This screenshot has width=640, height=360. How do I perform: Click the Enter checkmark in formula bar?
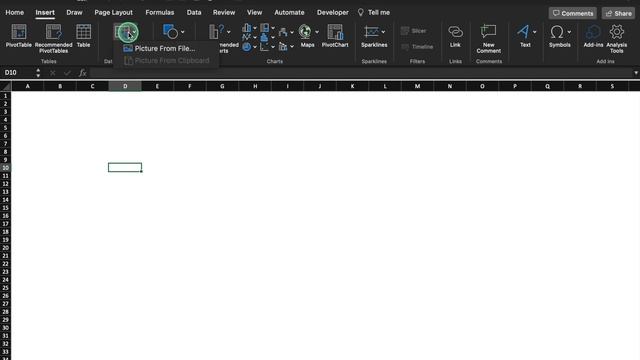(x=67, y=73)
